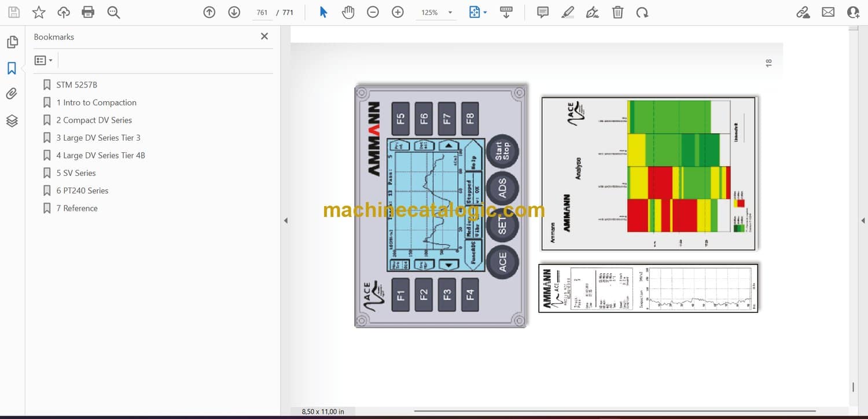This screenshot has height=419, width=868.
Task: Activate the Hand pan tool
Action: 348,12
